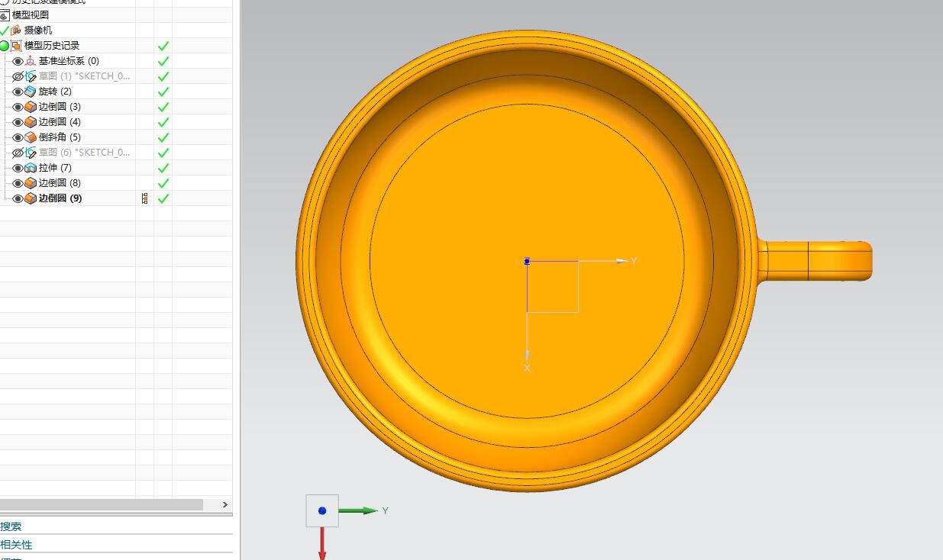
Task: Click the chamfer icon of 倒斜角 (5)
Action: (x=31, y=137)
